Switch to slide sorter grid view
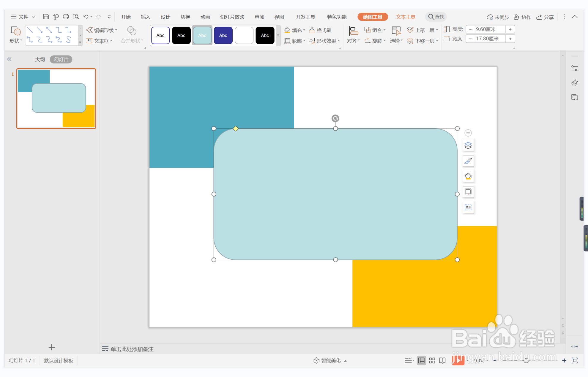 (x=432, y=360)
